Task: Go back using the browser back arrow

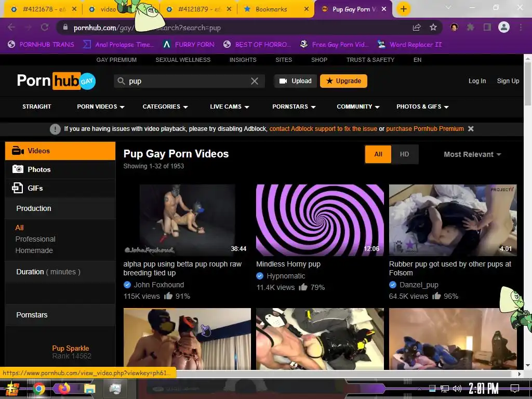Action: point(11,28)
